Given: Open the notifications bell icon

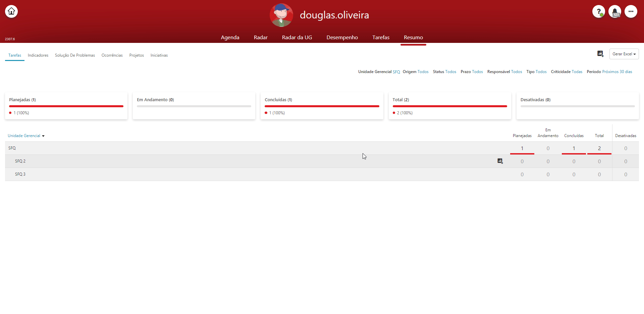Looking at the screenshot, I should [x=615, y=11].
